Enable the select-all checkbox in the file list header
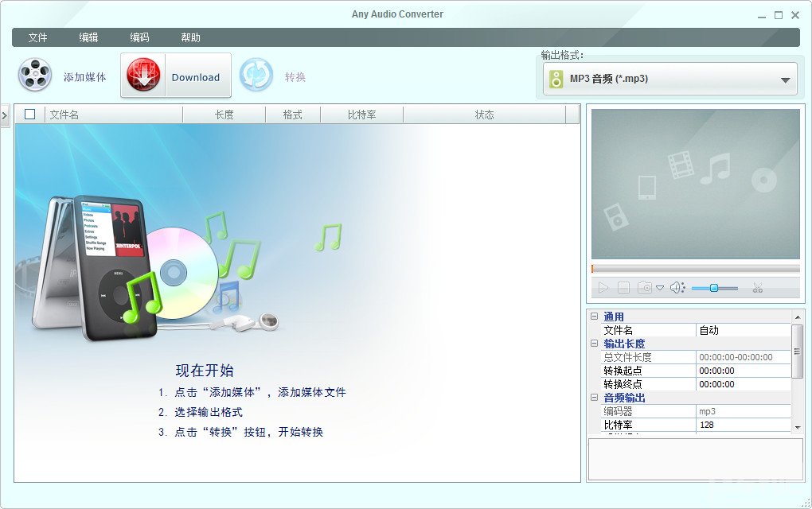Viewport: 812px width, 509px height. (x=29, y=114)
